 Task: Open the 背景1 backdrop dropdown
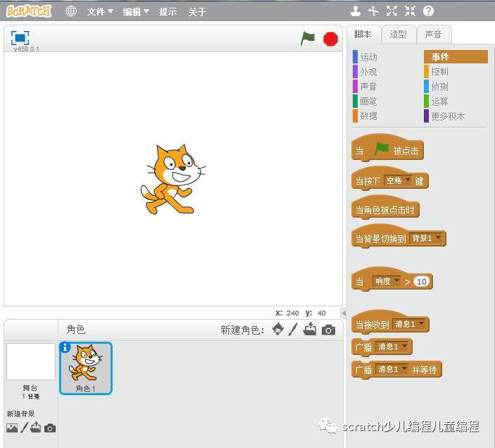coord(425,238)
